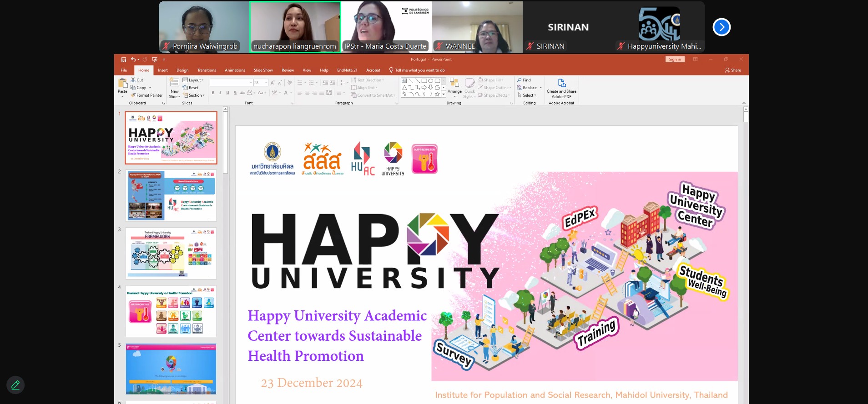Image resolution: width=868 pixels, height=404 pixels.
Task: Expand the Replace dropdown arrow
Action: click(540, 88)
